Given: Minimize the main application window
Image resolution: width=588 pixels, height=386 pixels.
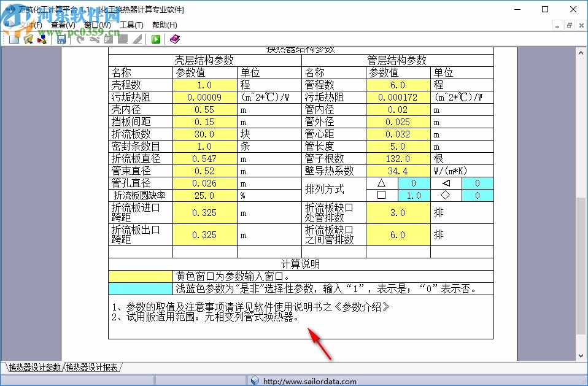Looking at the screenshot, I should (x=518, y=9).
